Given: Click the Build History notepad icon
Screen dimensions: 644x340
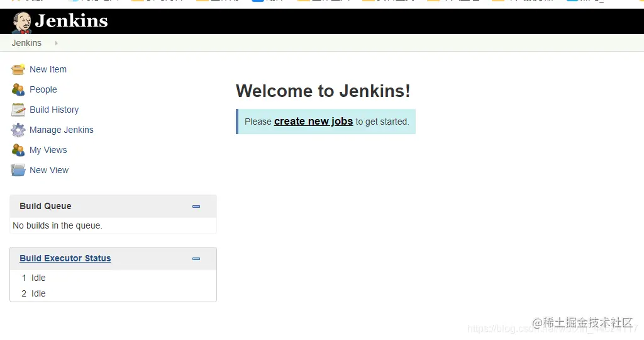Looking at the screenshot, I should coord(18,110).
